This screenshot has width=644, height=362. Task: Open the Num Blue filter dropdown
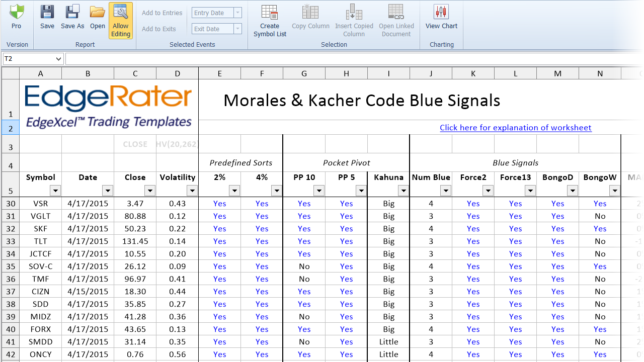pos(446,191)
